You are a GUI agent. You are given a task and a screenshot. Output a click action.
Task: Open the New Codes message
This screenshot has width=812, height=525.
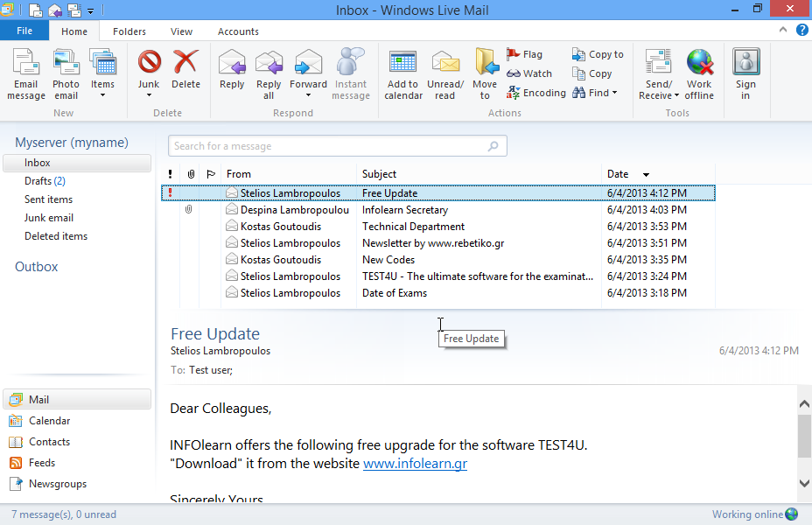pyautogui.click(x=438, y=259)
